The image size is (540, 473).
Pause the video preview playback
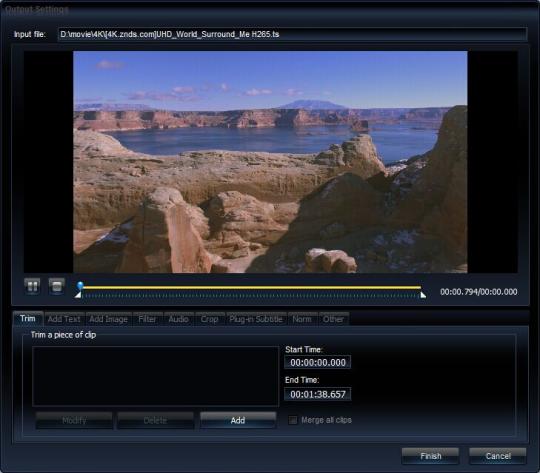click(32, 286)
